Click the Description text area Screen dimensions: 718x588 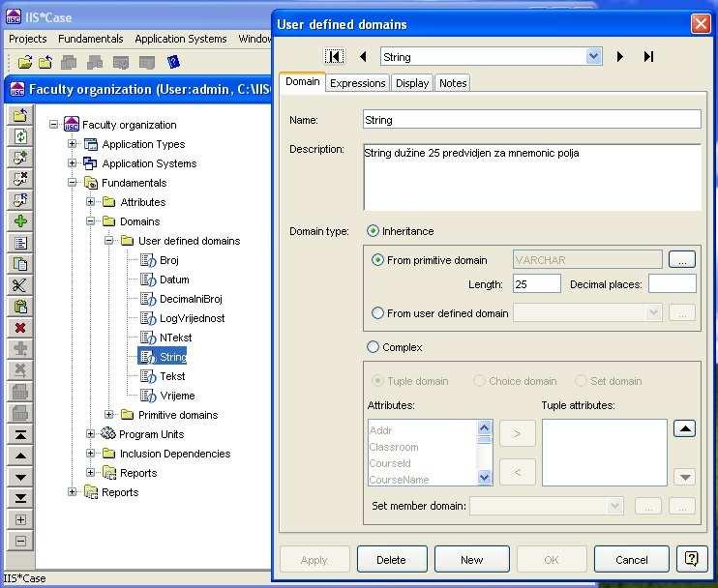(531, 178)
